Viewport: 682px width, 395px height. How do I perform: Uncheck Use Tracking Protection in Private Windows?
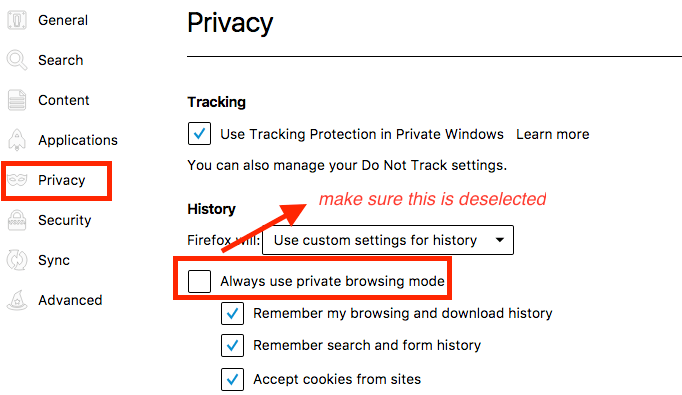pyautogui.click(x=199, y=134)
